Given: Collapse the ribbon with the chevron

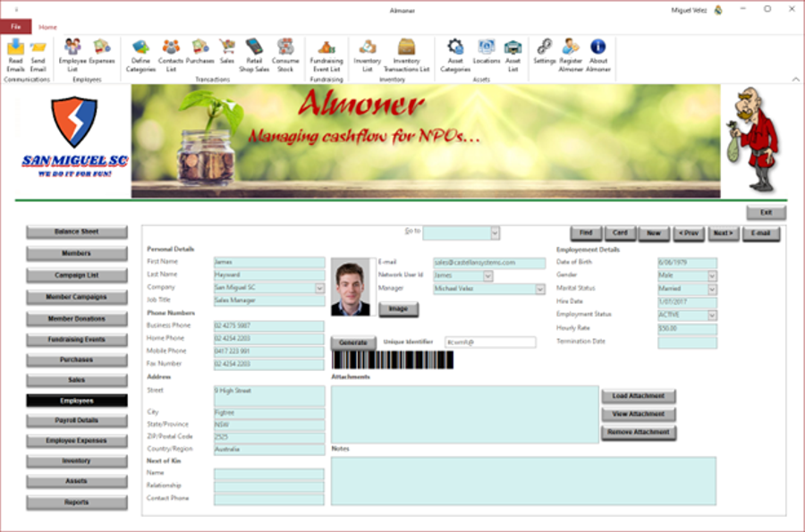Looking at the screenshot, I should 795,79.
